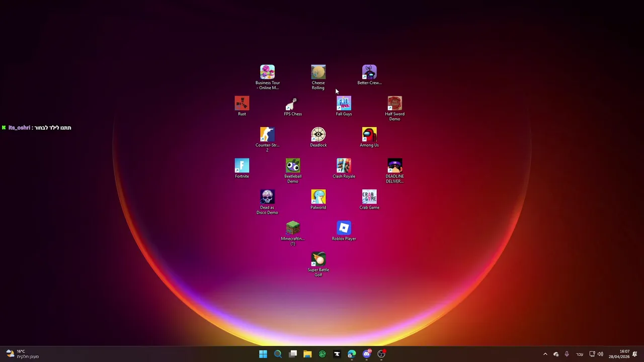The width and height of the screenshot is (644, 362).
Task: Show hidden system tray icons
Action: pyautogui.click(x=545, y=354)
